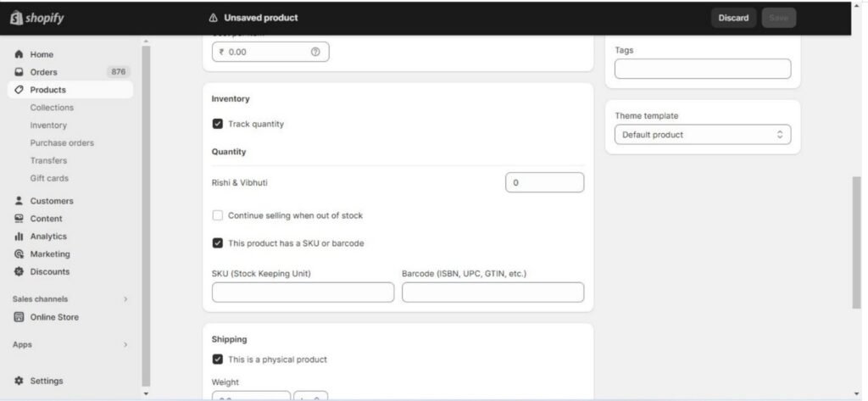Image resolution: width=868 pixels, height=401 pixels.
Task: Click the Barcode input field
Action: pos(492,292)
